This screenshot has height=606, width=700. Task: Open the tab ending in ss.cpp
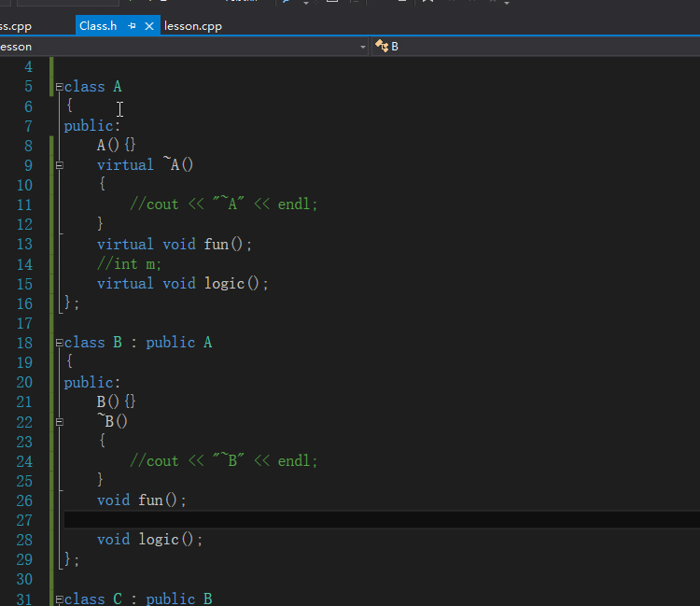(16, 26)
